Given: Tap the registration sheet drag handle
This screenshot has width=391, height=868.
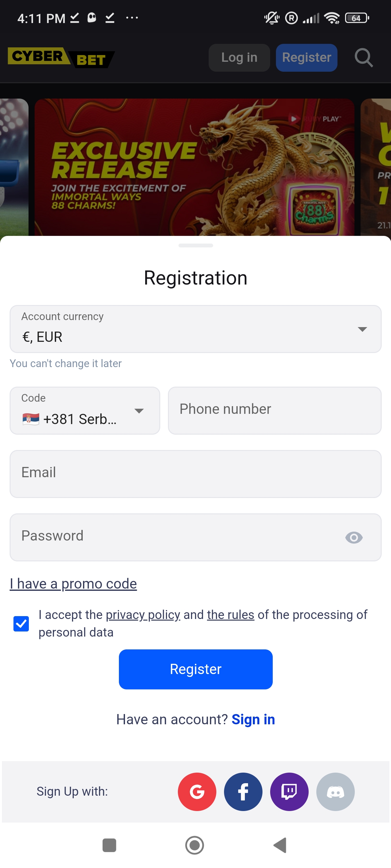Looking at the screenshot, I should [196, 245].
